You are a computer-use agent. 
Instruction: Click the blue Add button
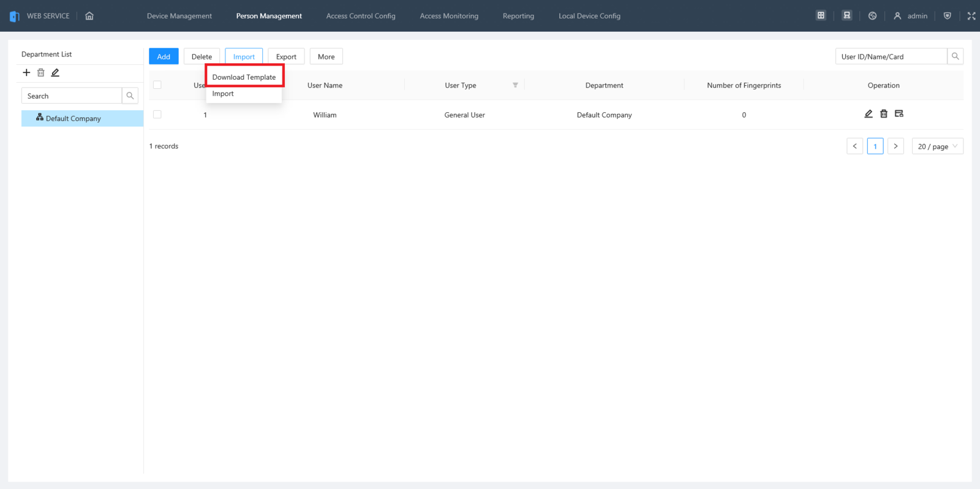[x=164, y=56]
